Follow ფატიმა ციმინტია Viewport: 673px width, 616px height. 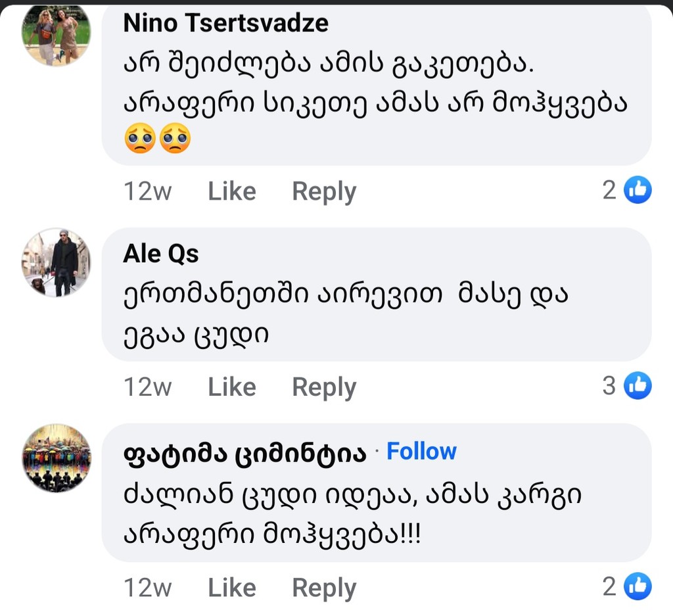(x=421, y=452)
